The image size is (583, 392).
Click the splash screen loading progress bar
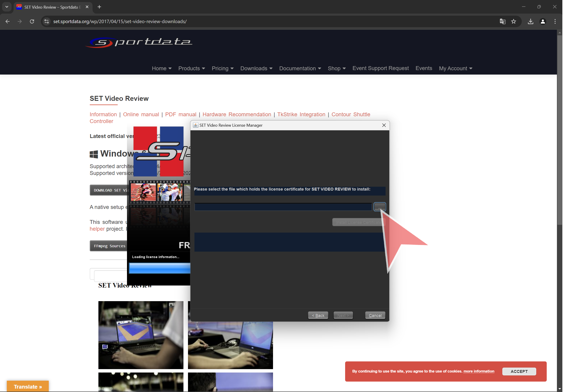[160, 268]
